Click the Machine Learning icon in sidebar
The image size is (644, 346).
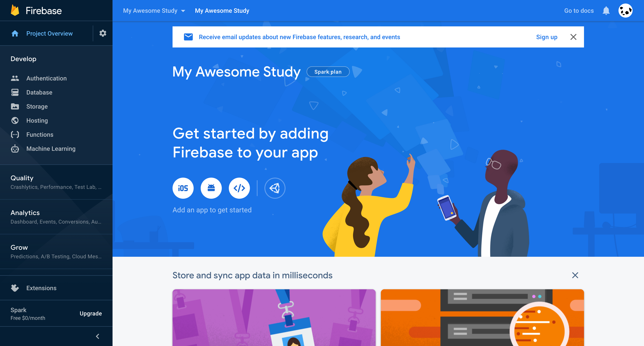15,149
